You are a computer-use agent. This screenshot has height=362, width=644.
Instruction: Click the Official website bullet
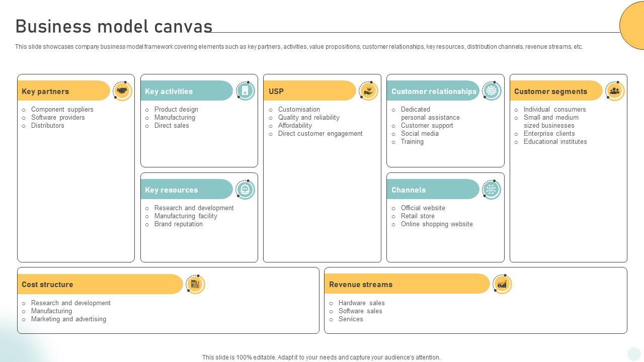423,208
